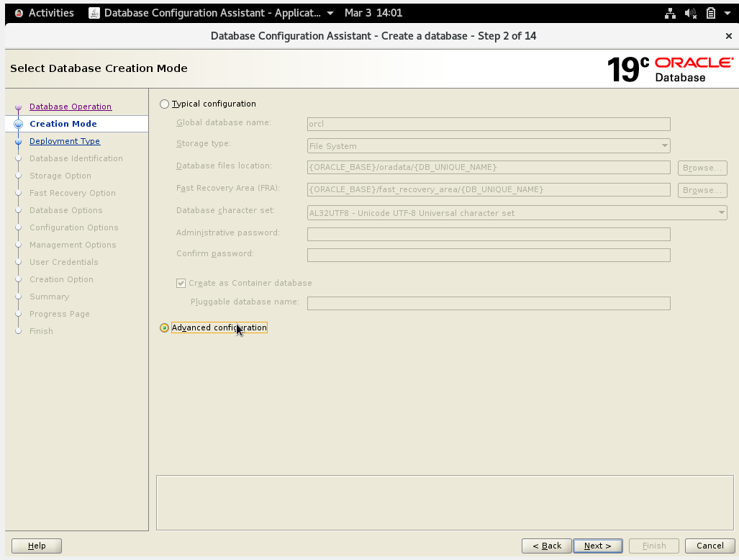739x560 pixels.
Task: Click the muted volume icon
Action: click(691, 13)
